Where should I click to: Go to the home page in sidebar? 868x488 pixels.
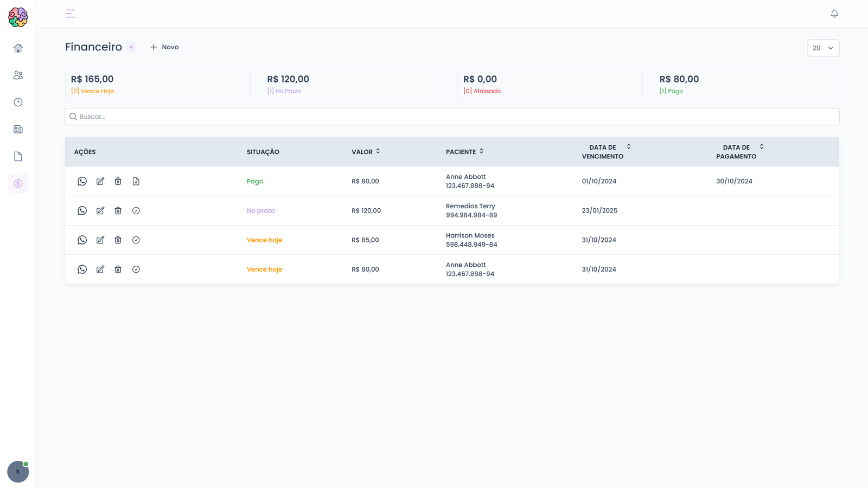pos(18,48)
